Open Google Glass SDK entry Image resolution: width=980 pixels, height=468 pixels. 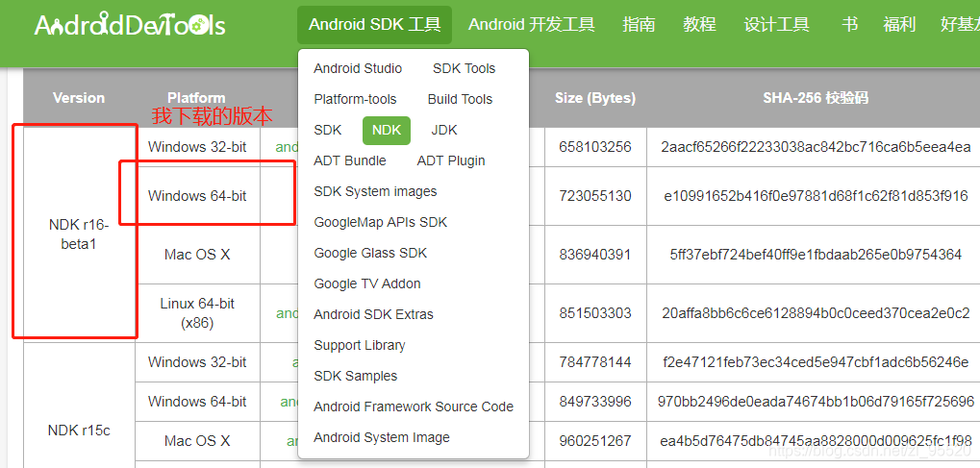click(370, 253)
